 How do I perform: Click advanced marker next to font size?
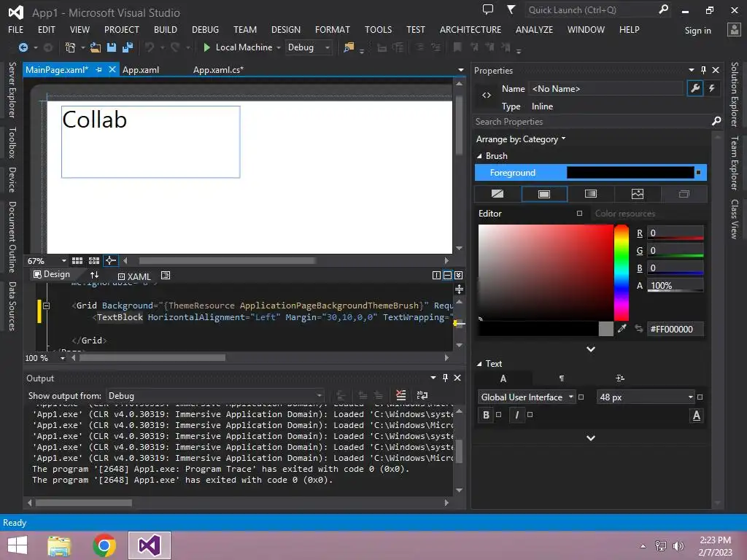pyautogui.click(x=700, y=397)
